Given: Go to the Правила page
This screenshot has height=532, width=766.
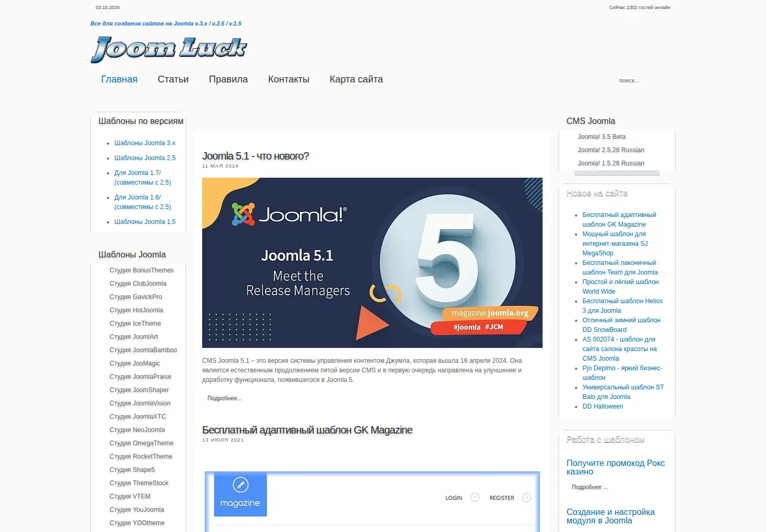Looking at the screenshot, I should coord(228,79).
